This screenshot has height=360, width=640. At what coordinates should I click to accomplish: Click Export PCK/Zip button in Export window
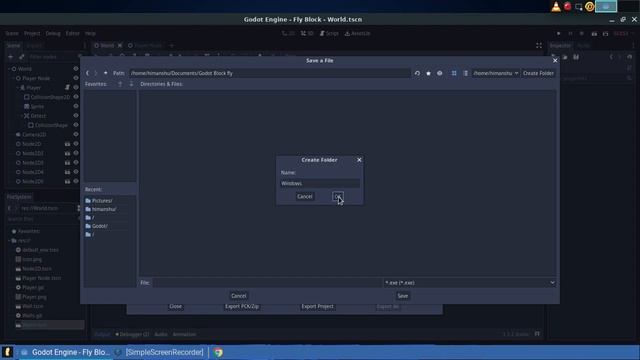(x=242, y=306)
